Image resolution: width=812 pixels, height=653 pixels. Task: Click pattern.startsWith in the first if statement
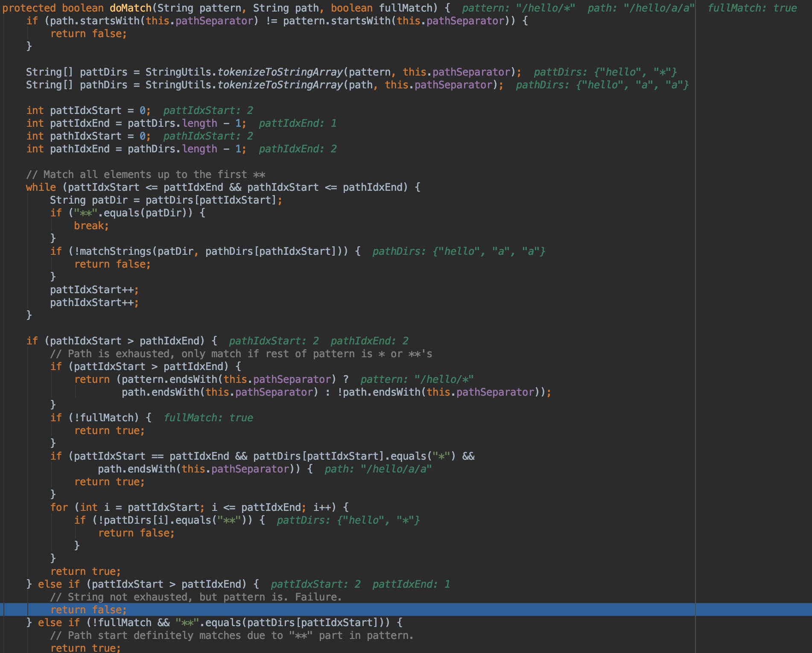337,21
